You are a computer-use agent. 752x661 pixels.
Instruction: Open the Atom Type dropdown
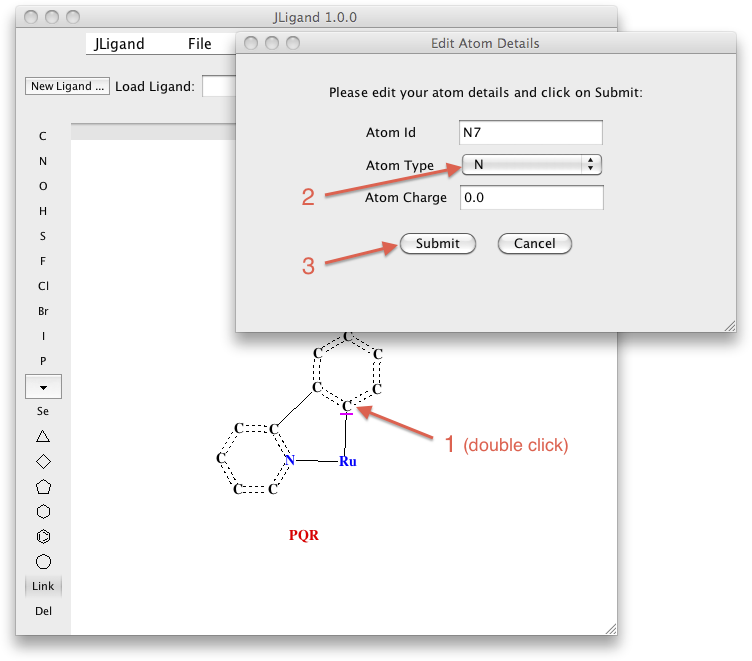[531, 165]
